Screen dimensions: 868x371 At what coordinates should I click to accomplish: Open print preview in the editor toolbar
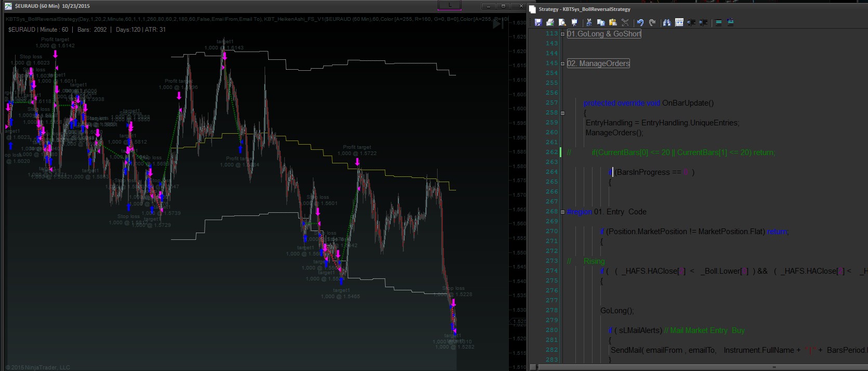(562, 22)
